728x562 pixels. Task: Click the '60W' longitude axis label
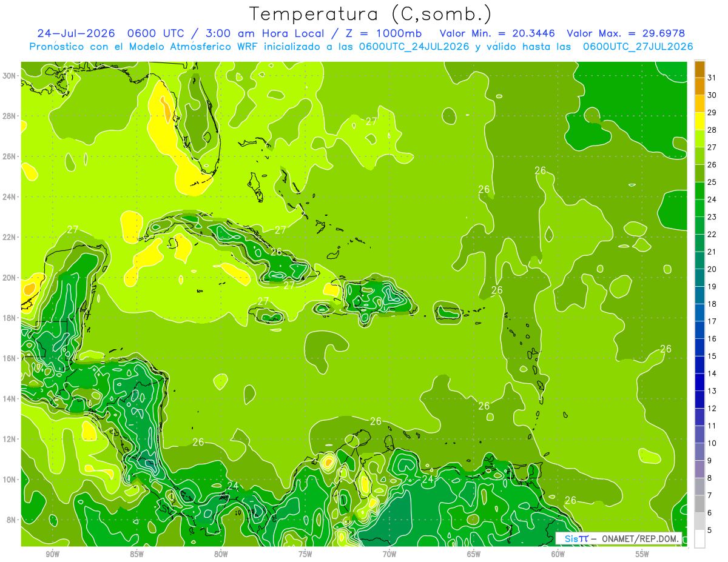558,554
